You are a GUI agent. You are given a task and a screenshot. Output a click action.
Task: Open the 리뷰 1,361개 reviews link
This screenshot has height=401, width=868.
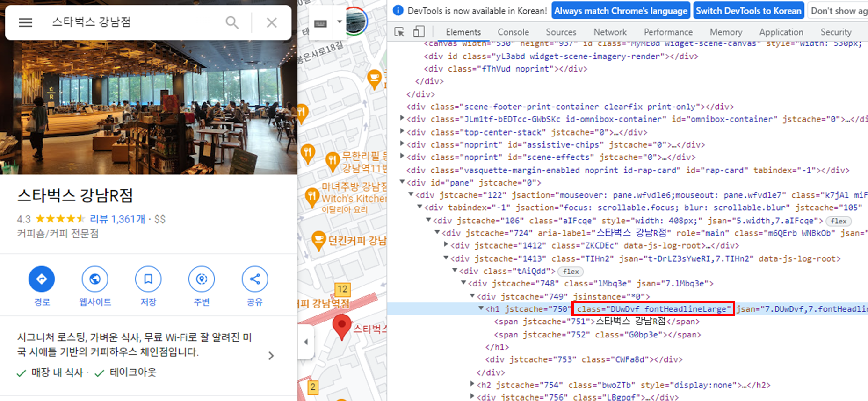[x=117, y=219]
